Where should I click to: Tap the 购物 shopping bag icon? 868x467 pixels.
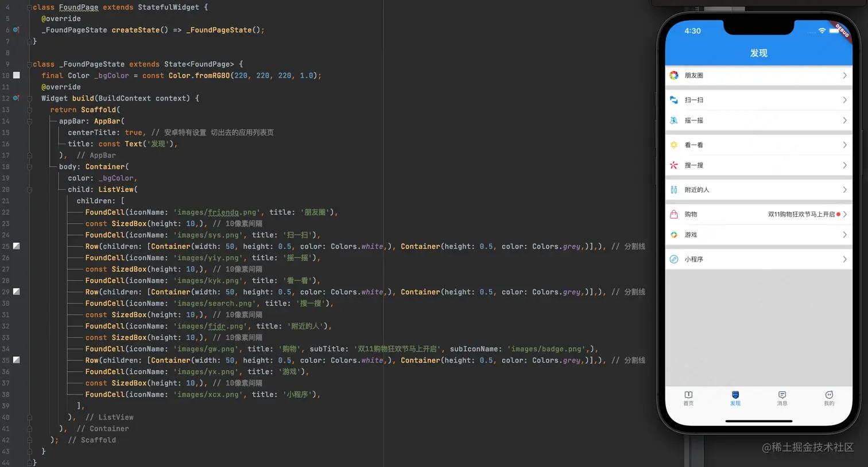coord(674,215)
